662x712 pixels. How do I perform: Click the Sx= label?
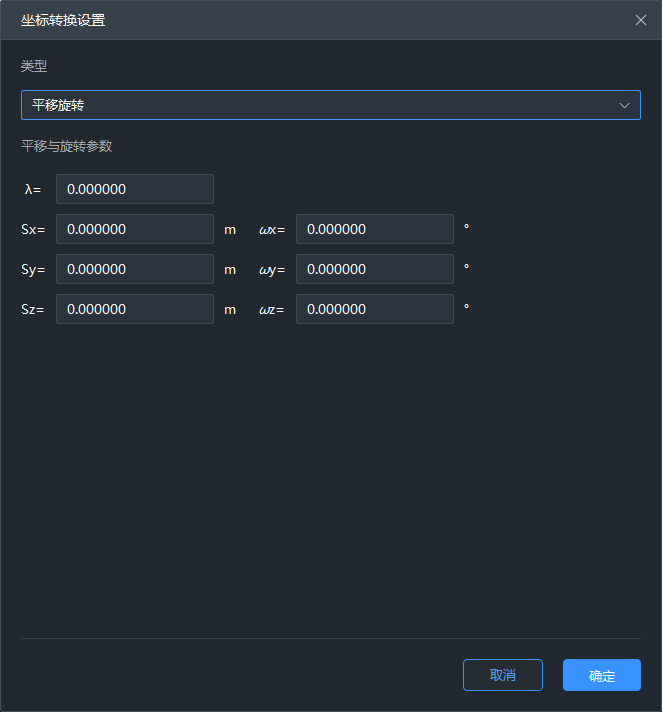(33, 229)
